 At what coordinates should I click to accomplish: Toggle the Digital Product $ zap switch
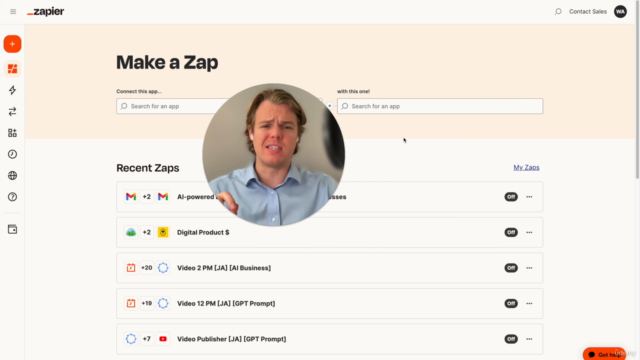[511, 232]
